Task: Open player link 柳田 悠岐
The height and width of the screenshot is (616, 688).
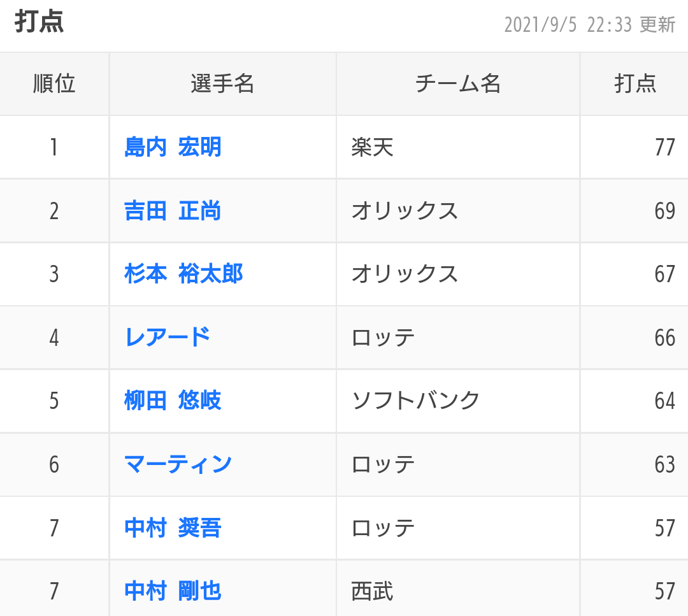Action: tap(173, 401)
